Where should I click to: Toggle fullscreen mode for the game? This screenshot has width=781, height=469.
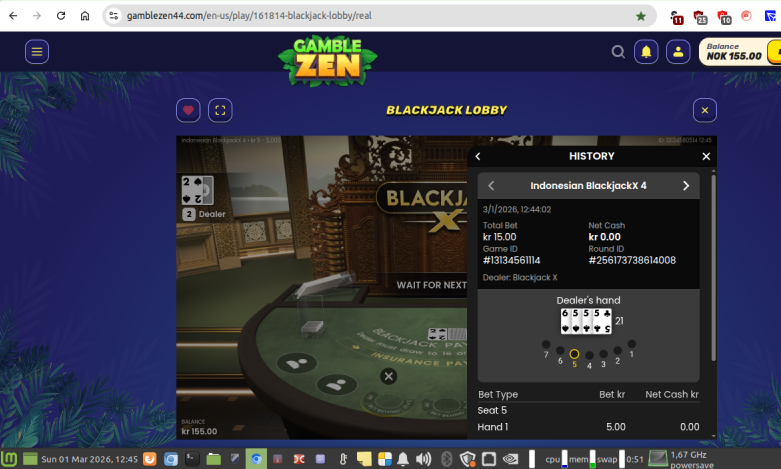point(221,110)
